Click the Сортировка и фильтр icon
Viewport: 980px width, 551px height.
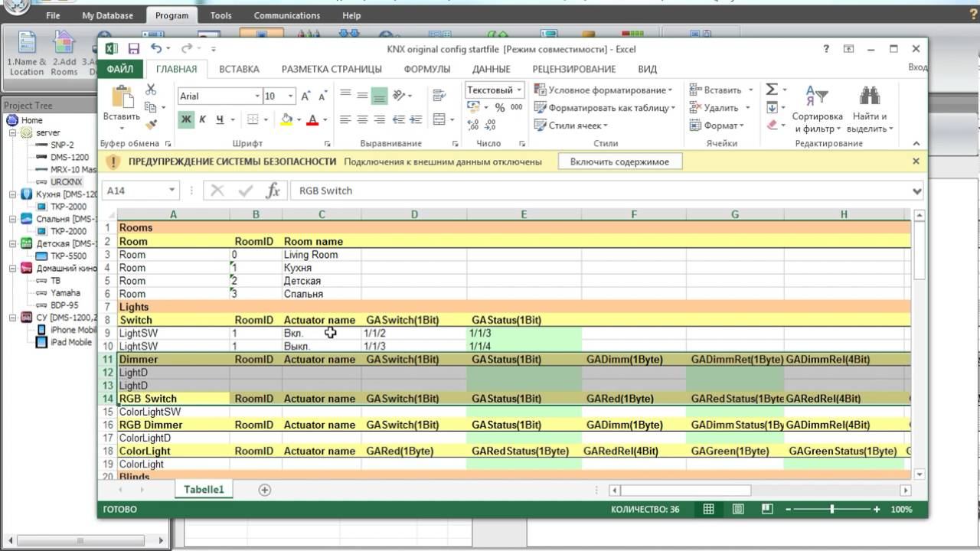tap(817, 96)
